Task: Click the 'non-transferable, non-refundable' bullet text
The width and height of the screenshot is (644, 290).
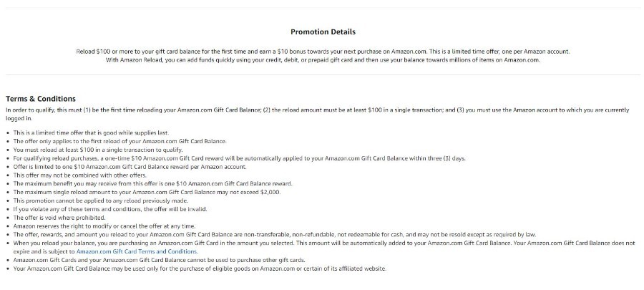Action: click(275, 235)
